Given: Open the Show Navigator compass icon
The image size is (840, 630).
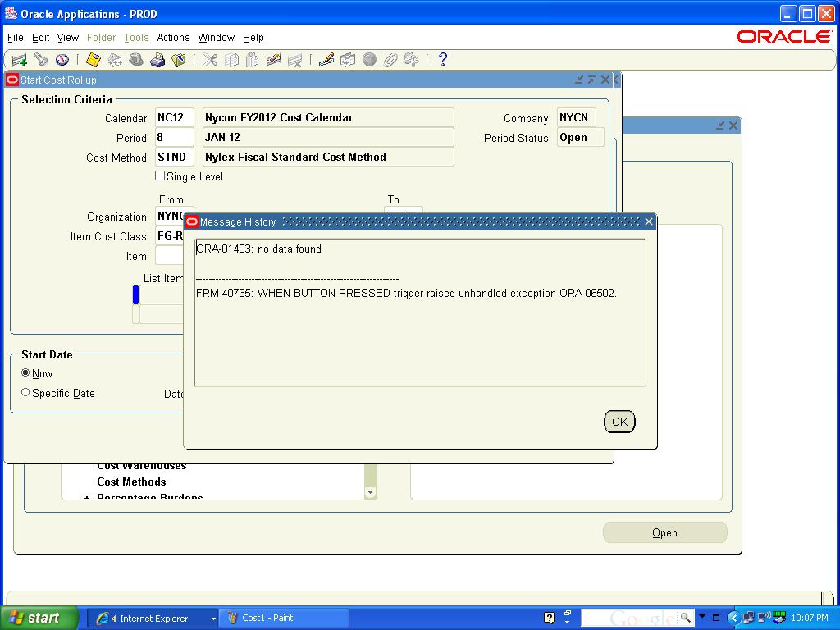Looking at the screenshot, I should (62, 60).
